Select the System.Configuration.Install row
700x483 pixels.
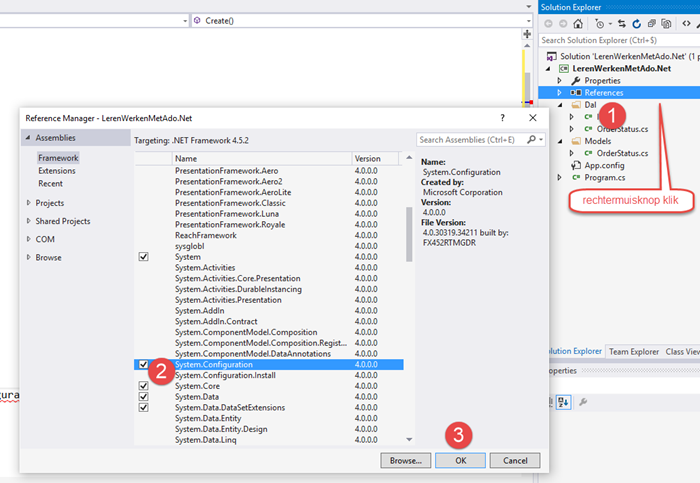(x=269, y=375)
